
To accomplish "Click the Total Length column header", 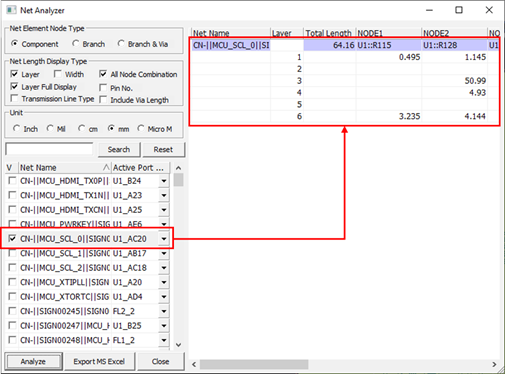I will click(329, 33).
